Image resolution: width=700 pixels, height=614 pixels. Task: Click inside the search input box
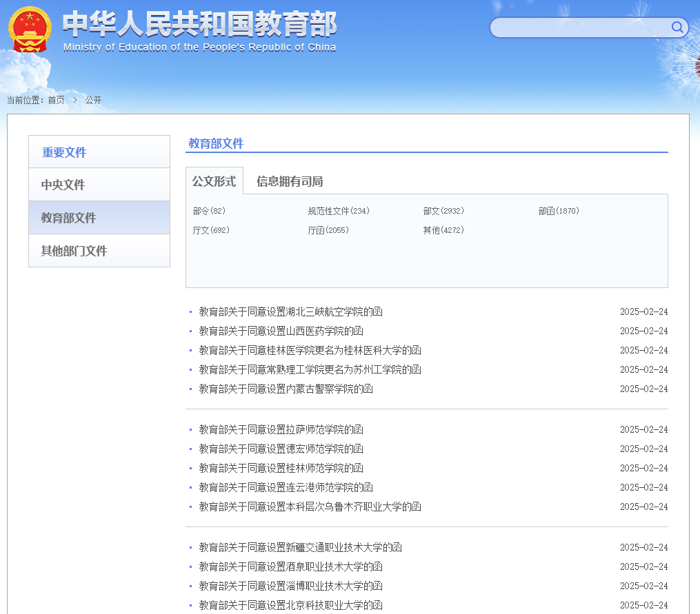(579, 28)
